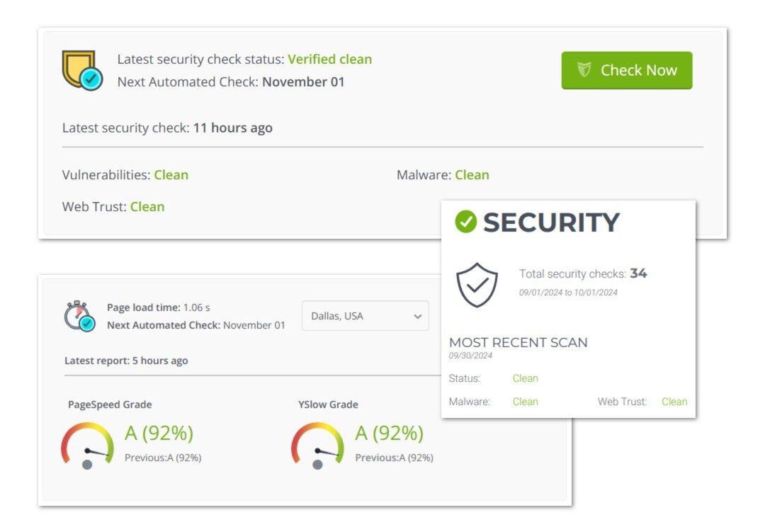Click the Verified clean status text
Screen dimensions: 765x532
coord(329,60)
